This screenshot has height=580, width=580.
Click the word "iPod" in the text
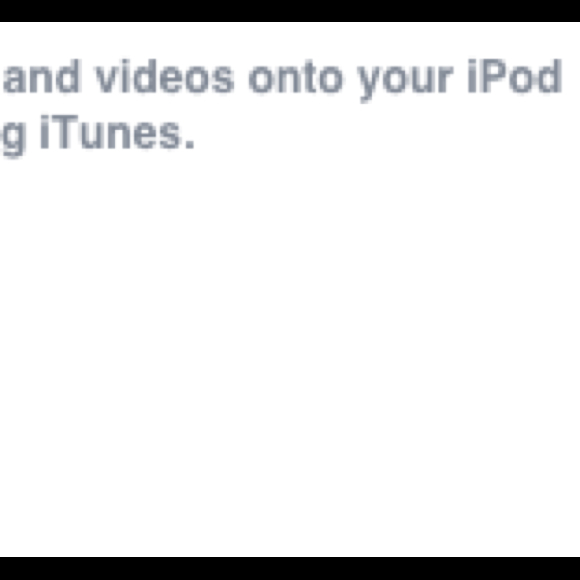[515, 76]
